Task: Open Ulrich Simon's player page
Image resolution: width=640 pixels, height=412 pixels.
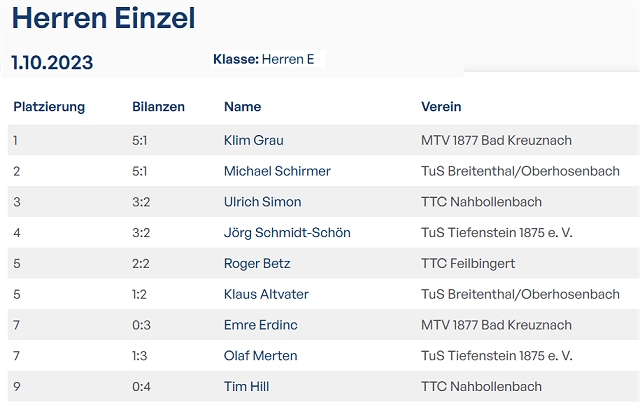Action: pyautogui.click(x=262, y=202)
